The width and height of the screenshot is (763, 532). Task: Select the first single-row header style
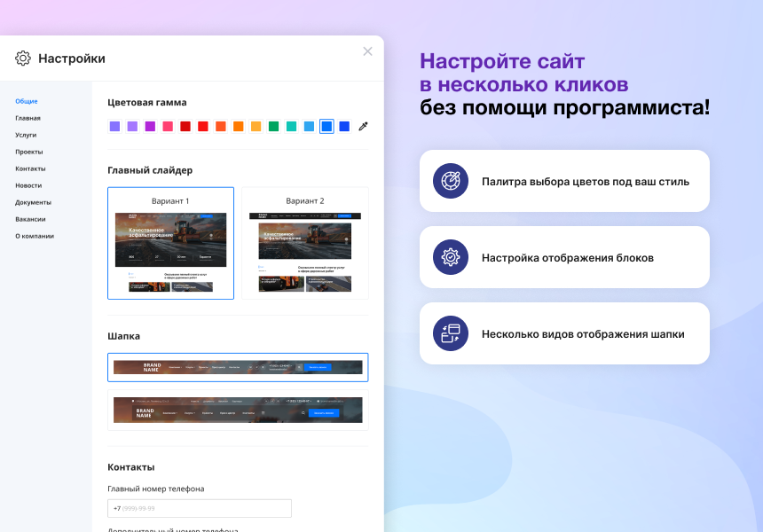click(x=238, y=367)
